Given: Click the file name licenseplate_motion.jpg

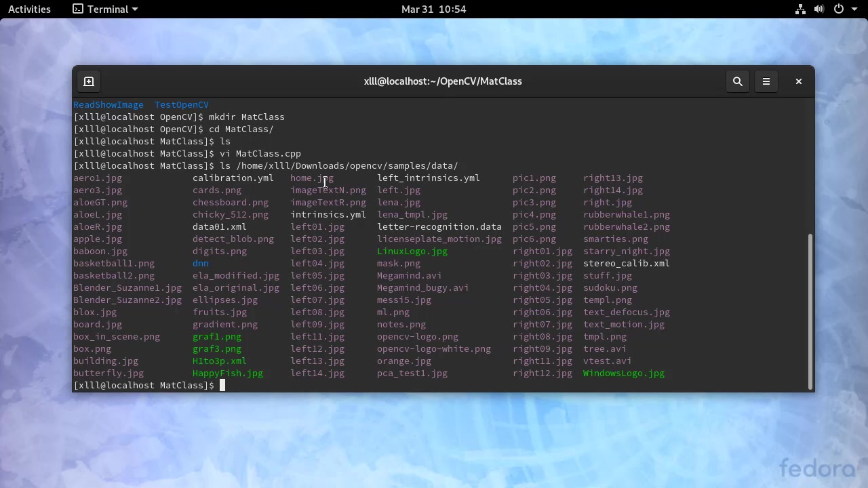Looking at the screenshot, I should 439,239.
